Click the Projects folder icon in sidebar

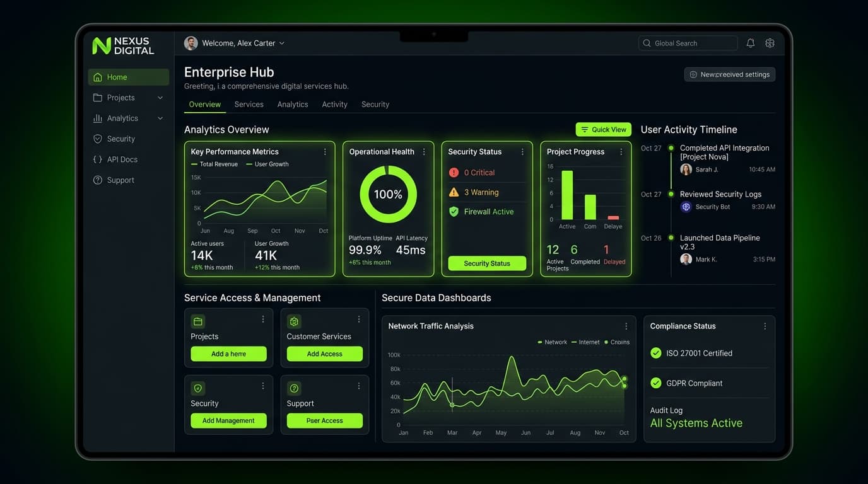point(97,98)
